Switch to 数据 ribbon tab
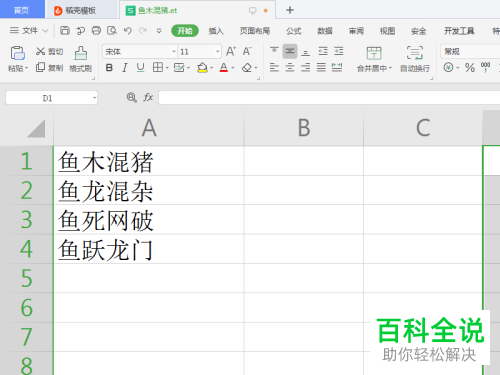Screen dimensions: 500x375 coord(325,31)
